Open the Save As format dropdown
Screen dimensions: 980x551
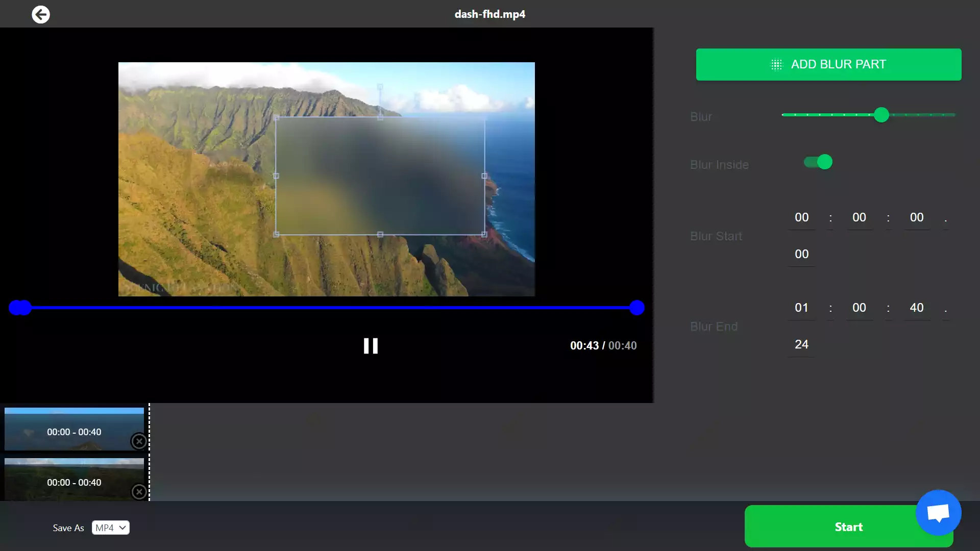click(x=110, y=528)
